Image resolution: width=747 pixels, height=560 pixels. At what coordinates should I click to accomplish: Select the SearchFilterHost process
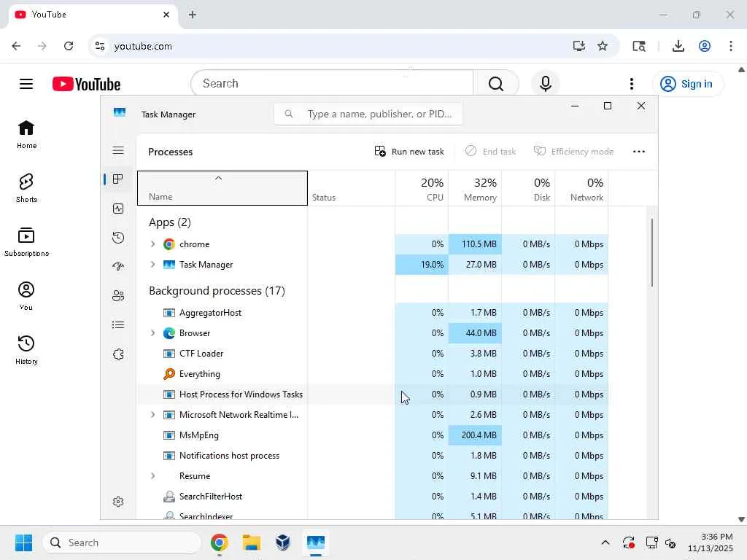pos(373,496)
